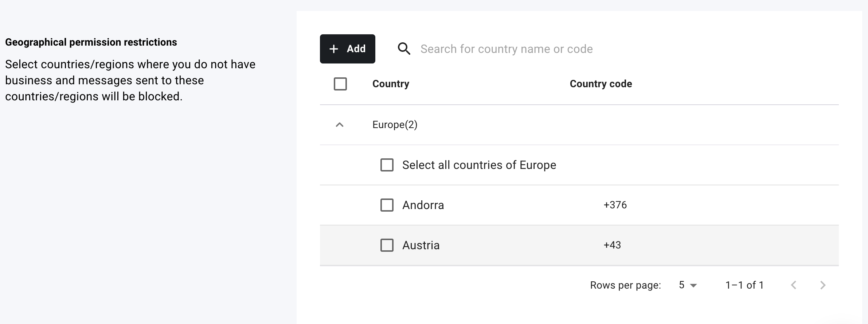Click the 1–1 of 1 pagination text
The width and height of the screenshot is (868, 324).
coord(744,285)
